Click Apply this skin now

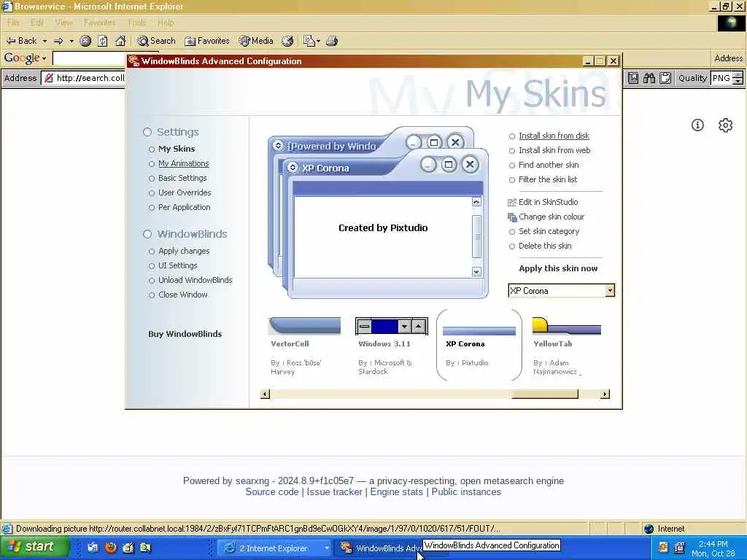pyautogui.click(x=558, y=268)
